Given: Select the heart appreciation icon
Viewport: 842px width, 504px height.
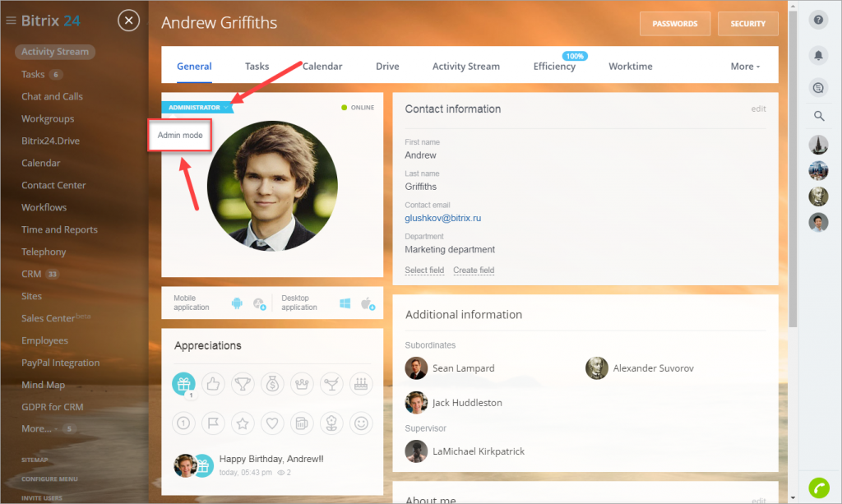Looking at the screenshot, I should coord(272,423).
